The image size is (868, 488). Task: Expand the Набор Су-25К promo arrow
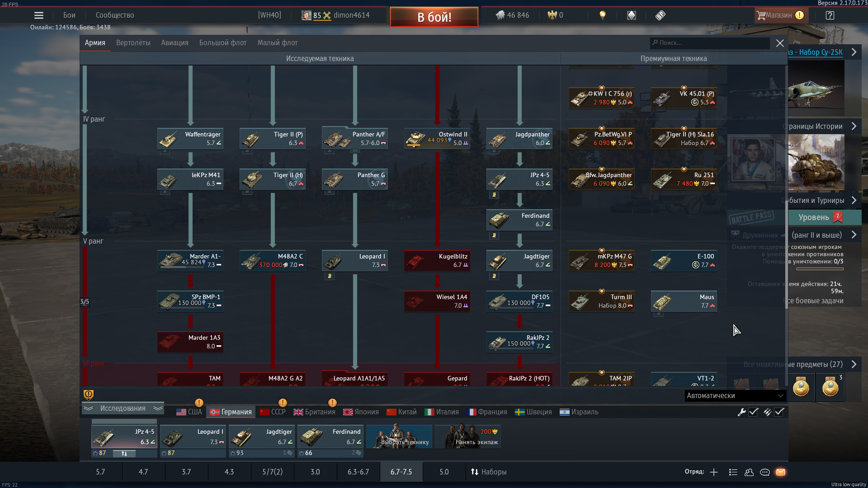click(854, 52)
